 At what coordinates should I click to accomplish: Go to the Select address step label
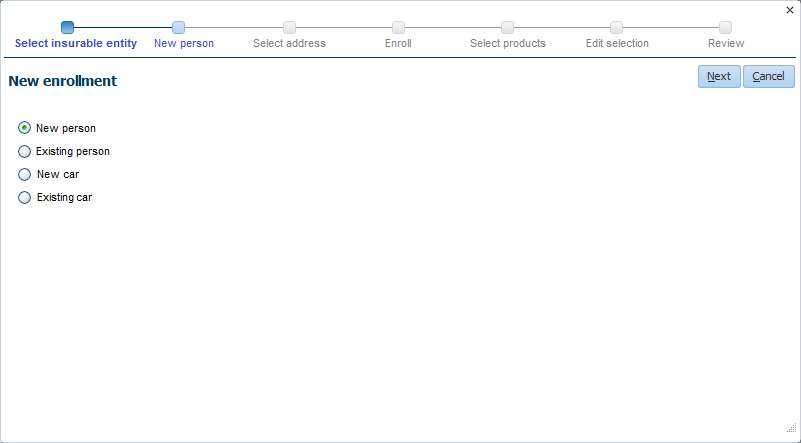click(289, 43)
